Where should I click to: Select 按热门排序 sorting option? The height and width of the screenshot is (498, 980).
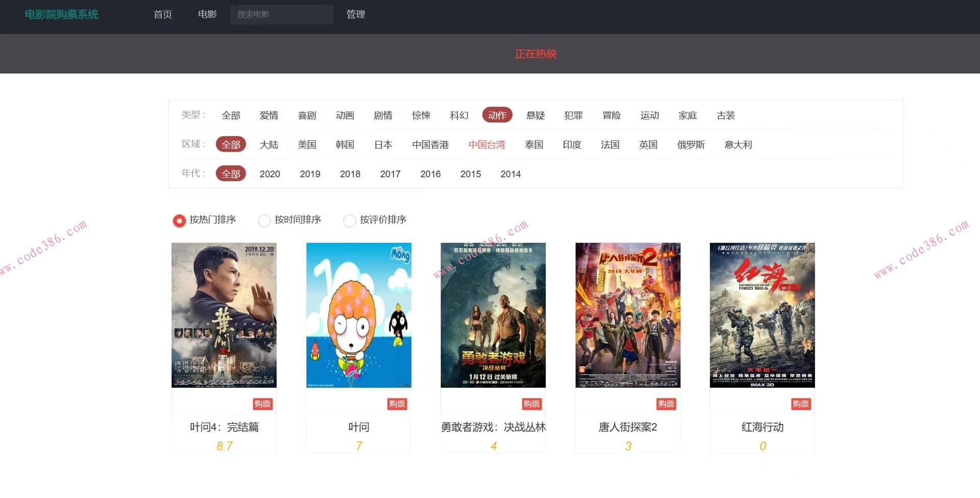[179, 220]
